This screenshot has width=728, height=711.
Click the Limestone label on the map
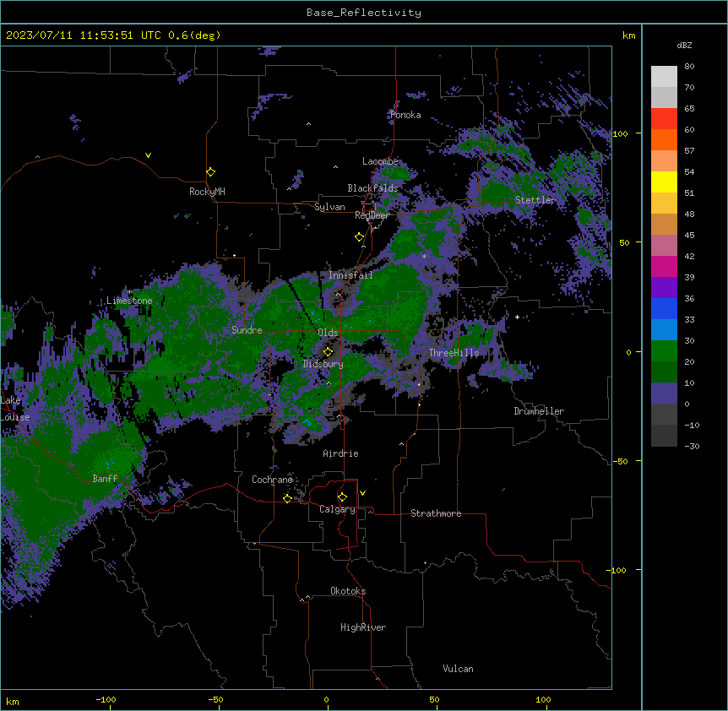coord(129,301)
